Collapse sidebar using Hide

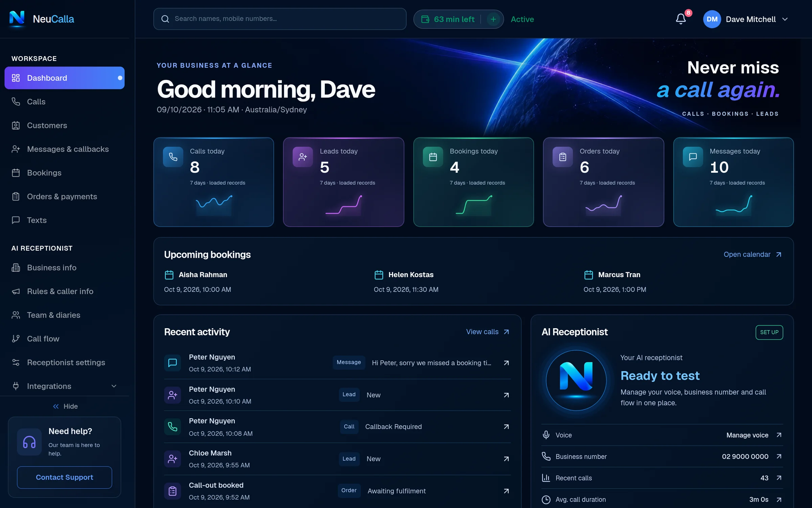tap(65, 406)
